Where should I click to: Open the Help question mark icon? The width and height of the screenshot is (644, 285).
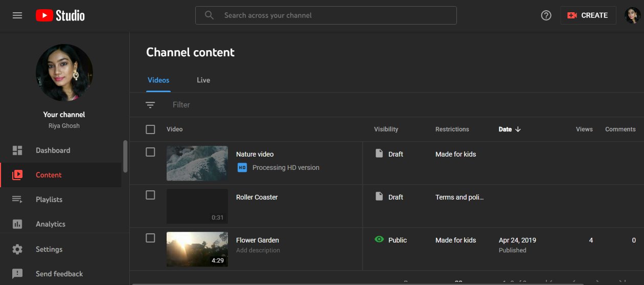click(x=546, y=15)
